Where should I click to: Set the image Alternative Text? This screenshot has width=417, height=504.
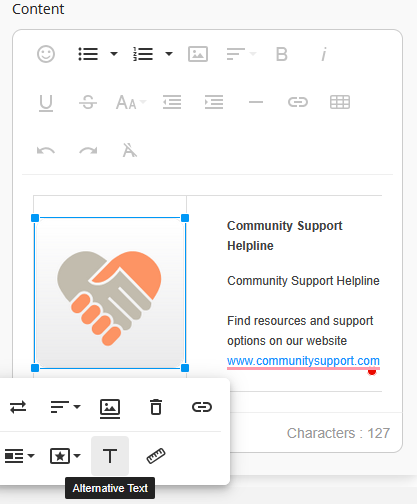[110, 456]
